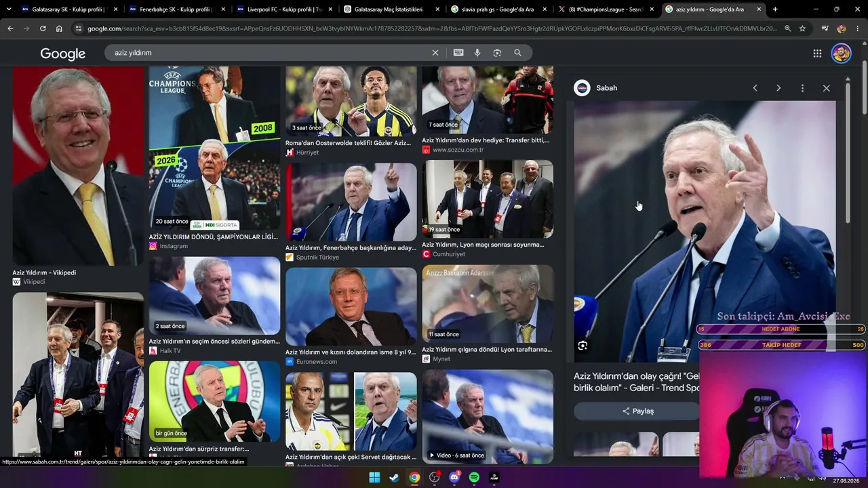Screen dimensions: 868x488
Task: Switch to the #ChampionsLeague X tab
Action: [x=606, y=9]
